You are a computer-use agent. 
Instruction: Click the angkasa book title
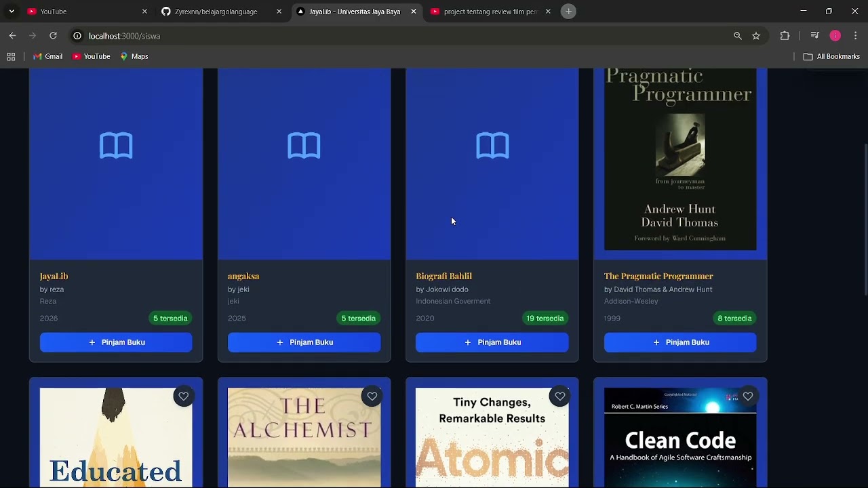click(243, 276)
